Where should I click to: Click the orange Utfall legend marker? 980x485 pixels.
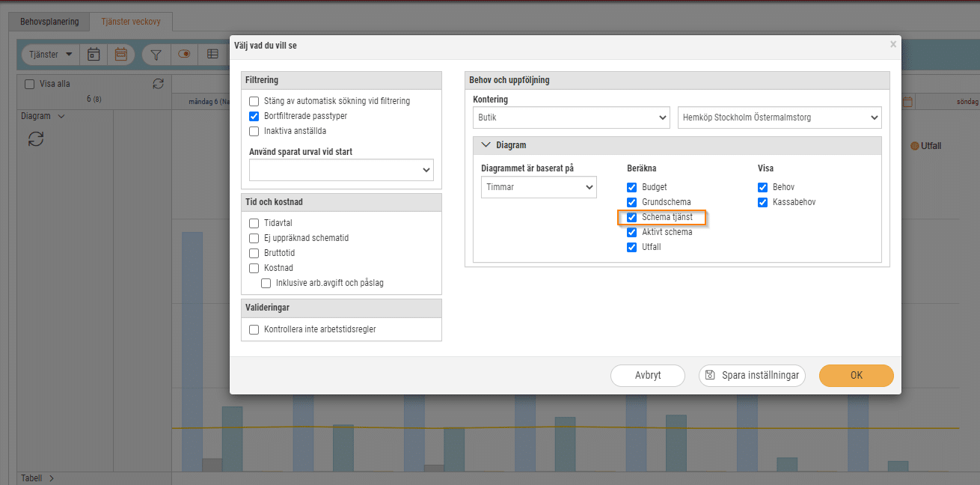[x=914, y=145]
